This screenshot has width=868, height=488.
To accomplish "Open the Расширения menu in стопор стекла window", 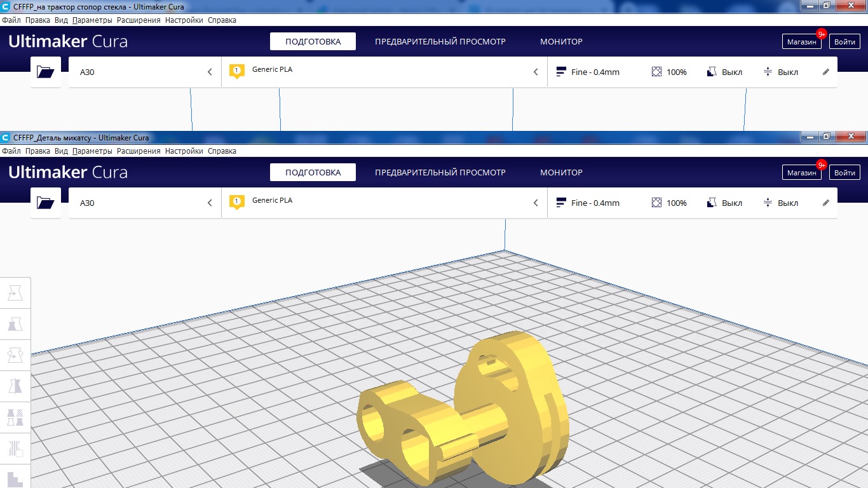I will [139, 20].
